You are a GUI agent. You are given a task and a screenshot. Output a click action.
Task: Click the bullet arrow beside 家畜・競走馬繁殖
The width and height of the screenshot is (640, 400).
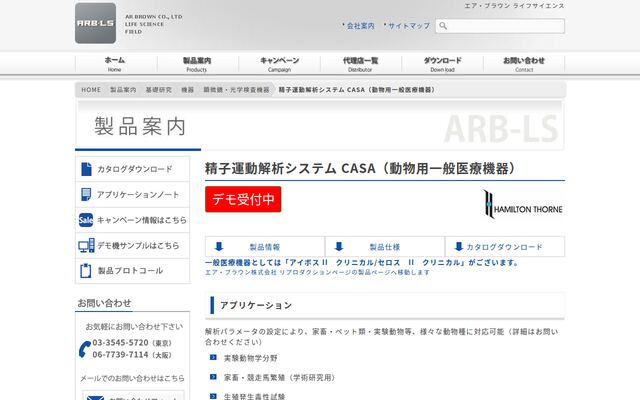pyautogui.click(x=213, y=377)
